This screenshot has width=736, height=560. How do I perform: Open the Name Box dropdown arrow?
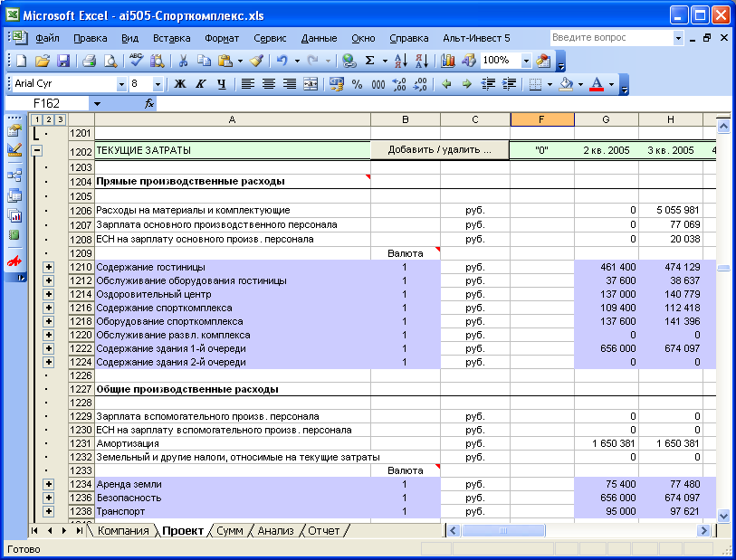coord(97,103)
